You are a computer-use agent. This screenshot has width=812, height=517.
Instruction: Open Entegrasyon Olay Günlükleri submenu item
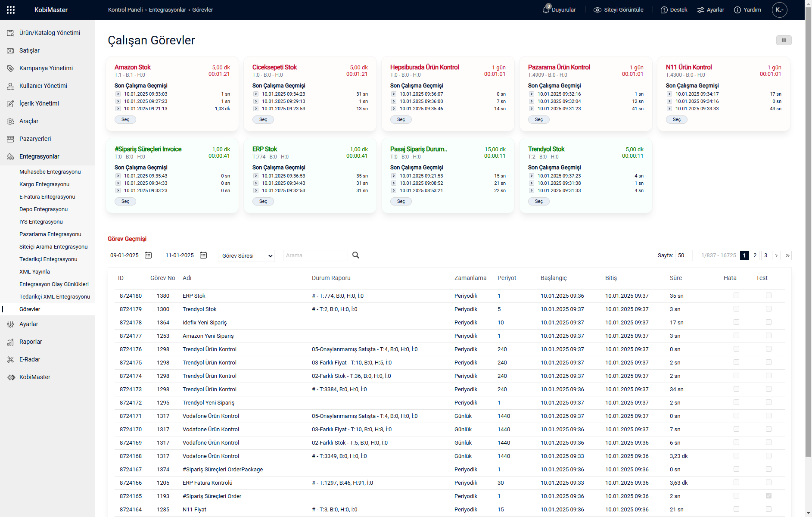click(54, 284)
